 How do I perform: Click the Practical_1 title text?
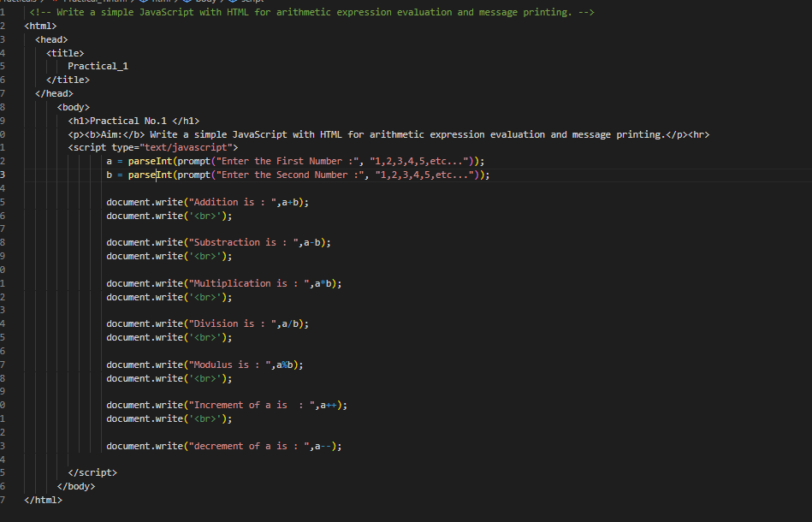tap(98, 66)
